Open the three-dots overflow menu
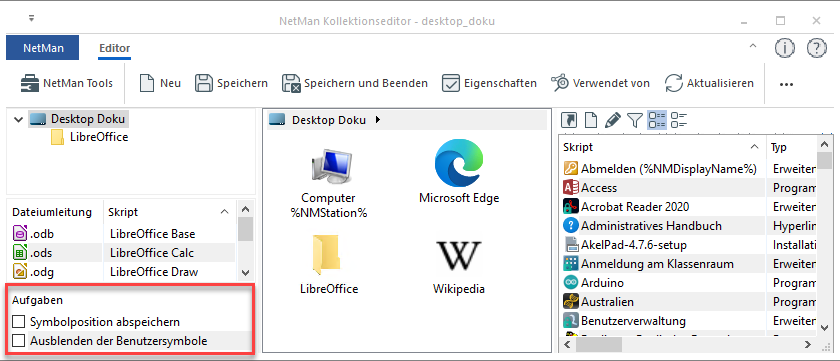 point(786,84)
